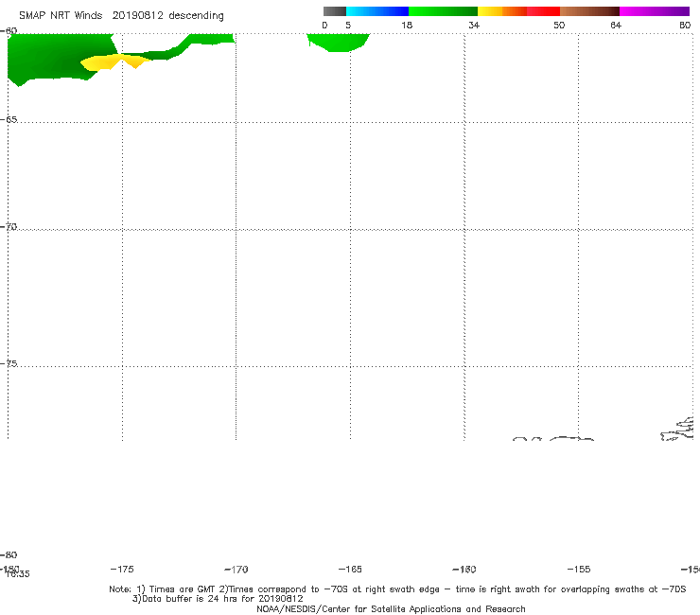Image resolution: width=700 pixels, height=615 pixels.
Task: Click the 'Times are GMT' note line
Action: point(397,589)
